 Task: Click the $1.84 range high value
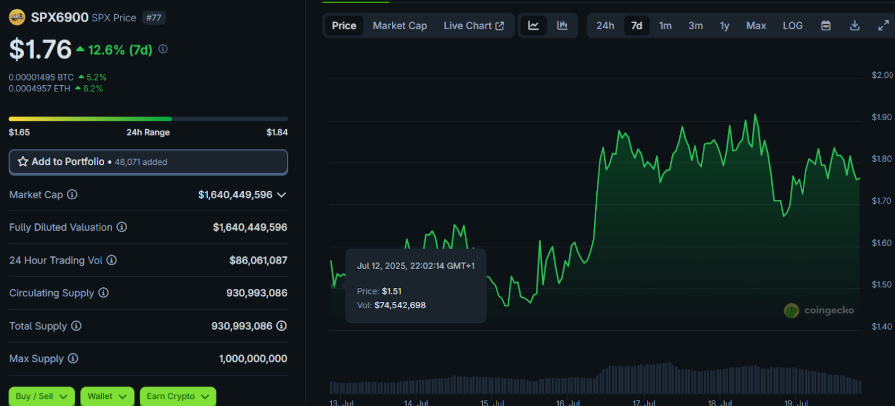point(277,132)
